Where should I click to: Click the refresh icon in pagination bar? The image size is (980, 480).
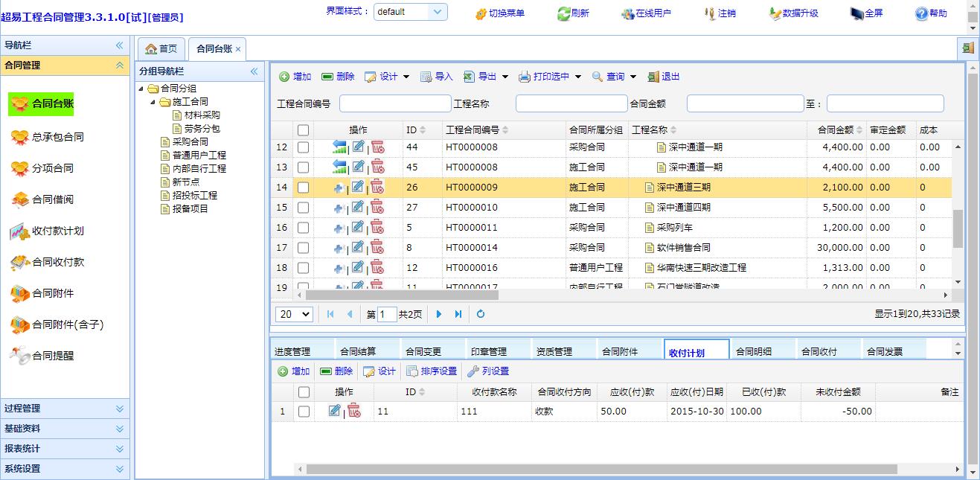coord(481,314)
